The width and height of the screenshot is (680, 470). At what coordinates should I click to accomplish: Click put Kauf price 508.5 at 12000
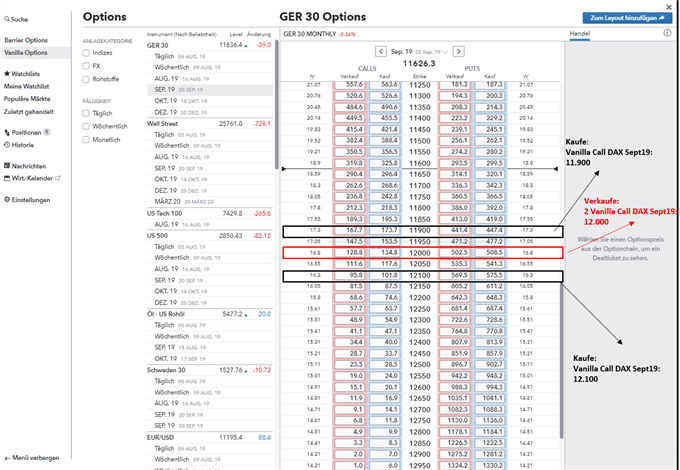click(x=490, y=252)
